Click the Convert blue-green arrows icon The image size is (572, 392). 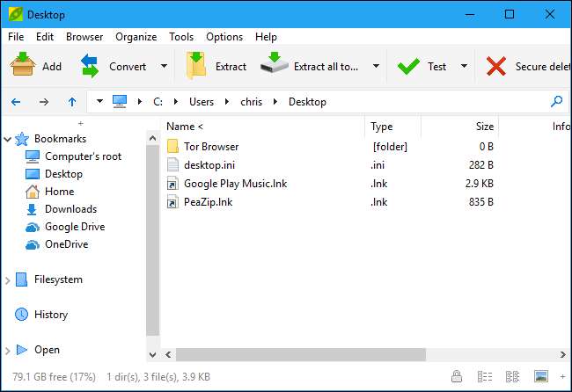(x=90, y=66)
